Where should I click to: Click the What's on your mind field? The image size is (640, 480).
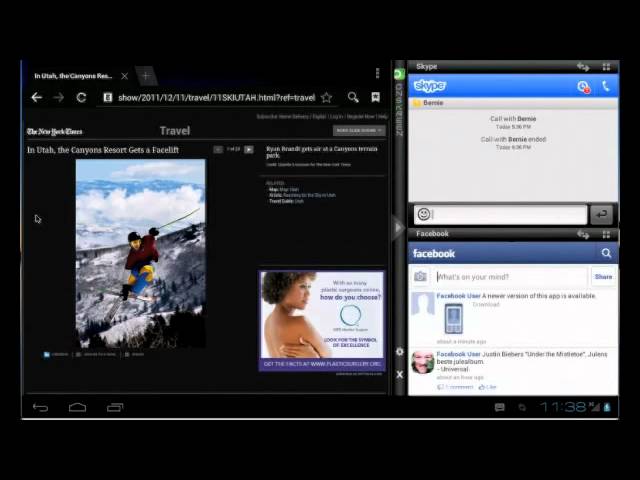[511, 277]
